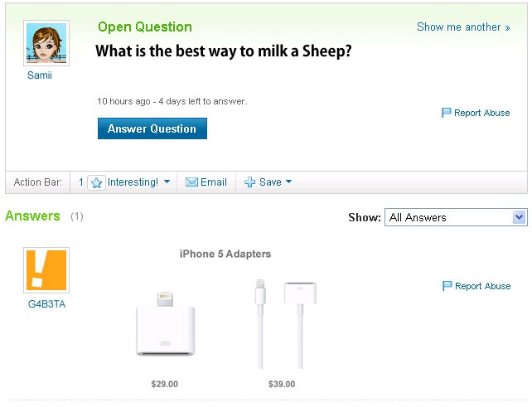Open the Show All Answers combo box

click(x=455, y=217)
